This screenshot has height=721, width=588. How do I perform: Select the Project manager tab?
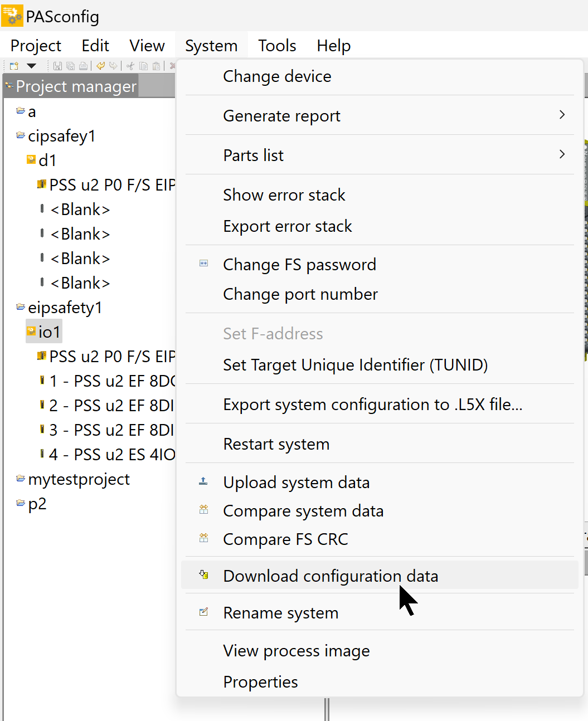pos(71,86)
